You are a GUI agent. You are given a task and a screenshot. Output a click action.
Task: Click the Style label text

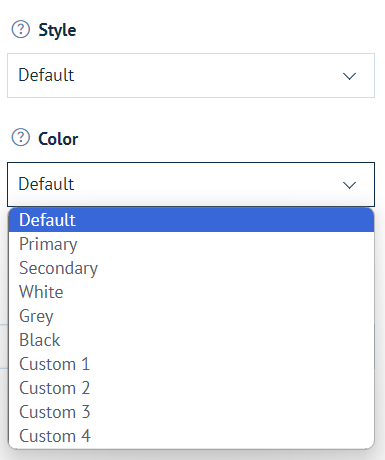pyautogui.click(x=57, y=30)
